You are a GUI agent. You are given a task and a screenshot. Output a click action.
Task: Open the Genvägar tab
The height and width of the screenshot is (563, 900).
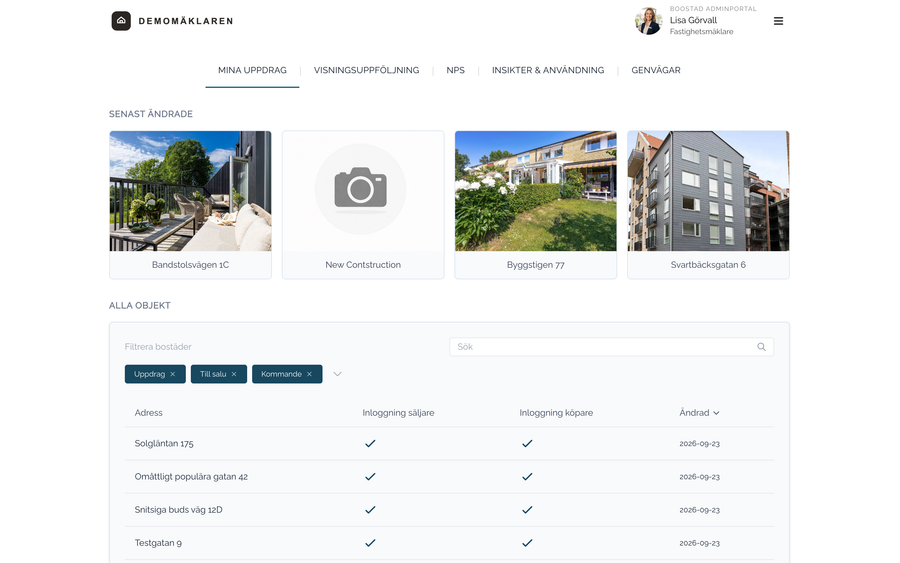(x=655, y=70)
